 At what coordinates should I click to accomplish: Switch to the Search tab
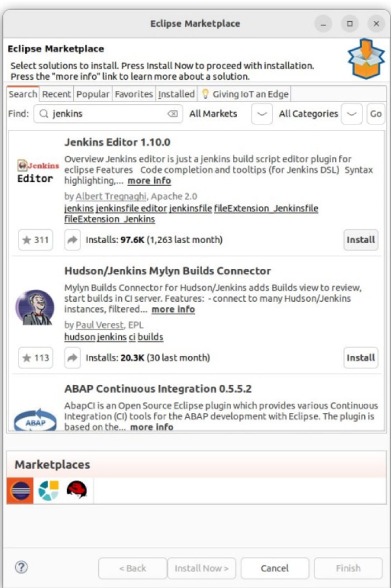(x=23, y=94)
